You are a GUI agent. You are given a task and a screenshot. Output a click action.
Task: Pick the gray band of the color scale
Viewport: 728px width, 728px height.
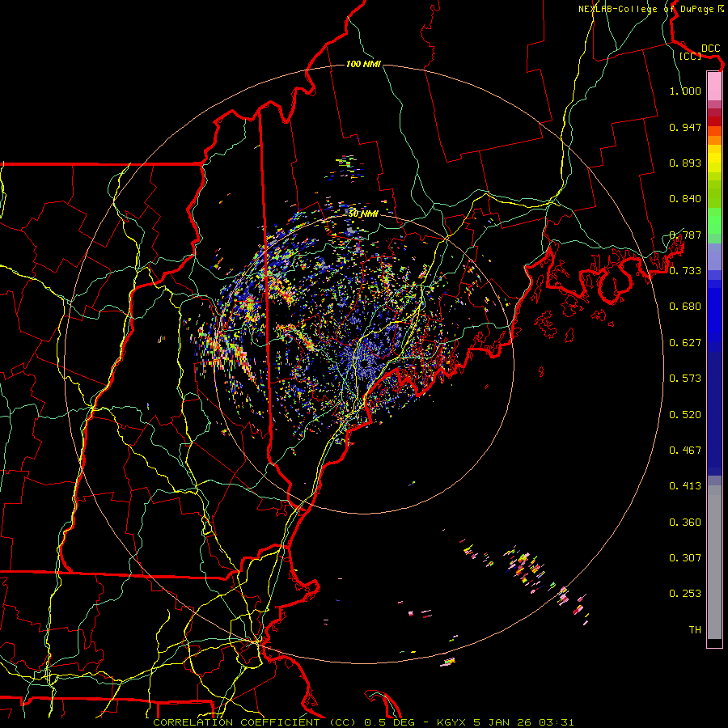714,562
